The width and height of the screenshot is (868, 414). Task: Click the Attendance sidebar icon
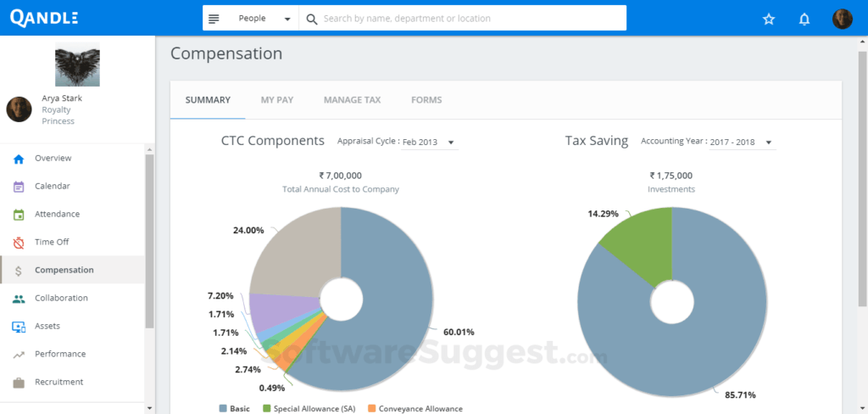coord(19,215)
